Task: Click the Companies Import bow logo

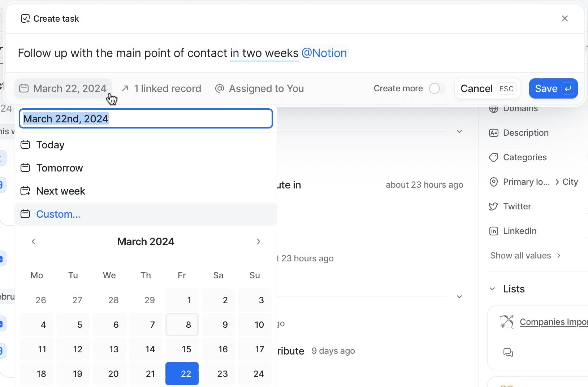Action: click(507, 321)
